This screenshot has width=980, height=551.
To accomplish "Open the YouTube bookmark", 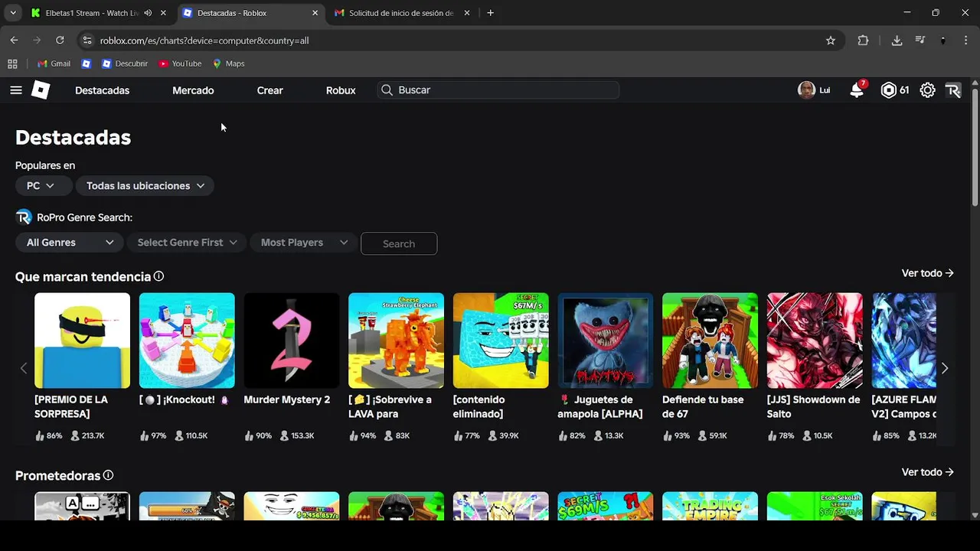I will click(180, 64).
